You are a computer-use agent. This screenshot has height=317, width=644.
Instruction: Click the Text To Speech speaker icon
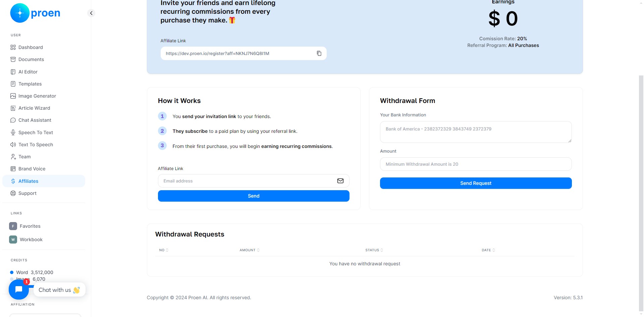(x=13, y=145)
